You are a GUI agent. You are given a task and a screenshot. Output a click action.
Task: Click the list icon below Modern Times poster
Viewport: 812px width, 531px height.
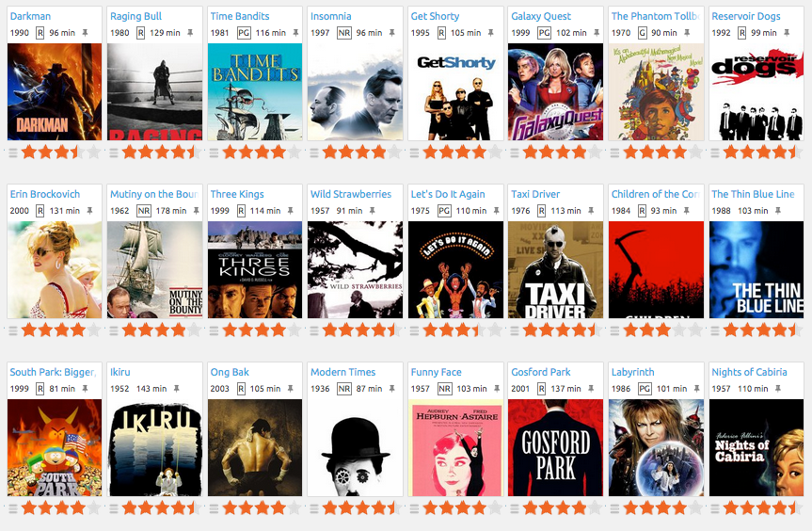click(314, 509)
